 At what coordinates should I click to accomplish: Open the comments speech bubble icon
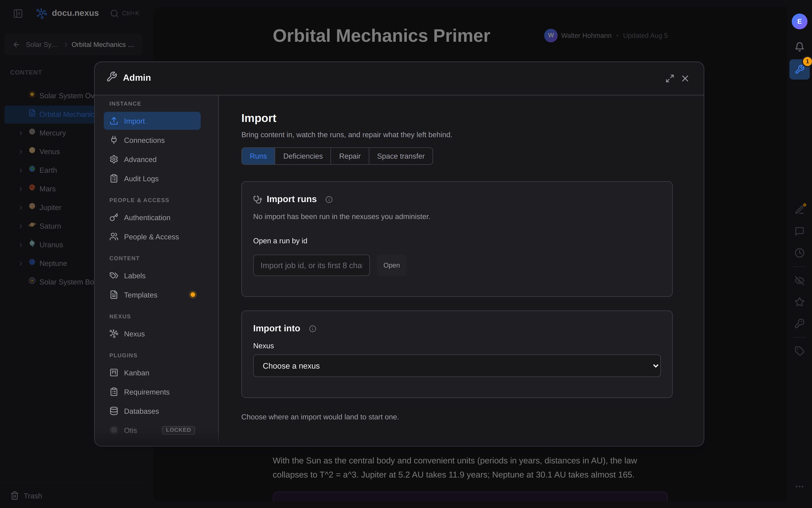pyautogui.click(x=800, y=231)
